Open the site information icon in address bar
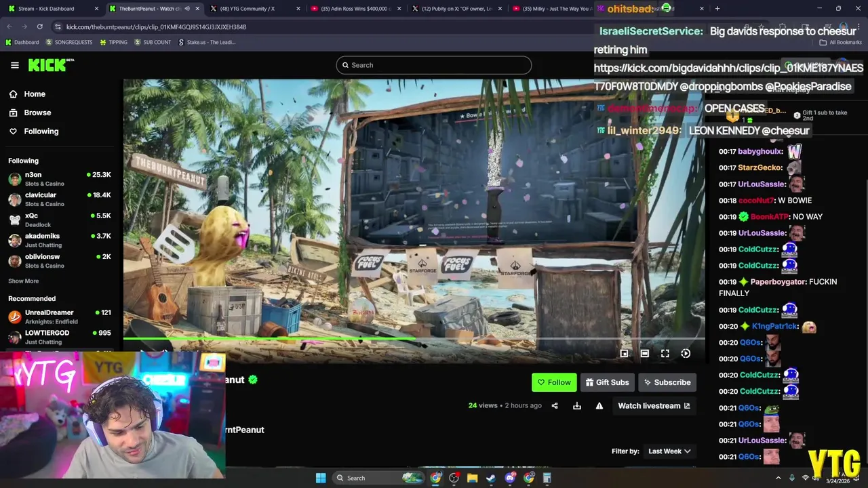This screenshot has height=488, width=868. coord(58,26)
